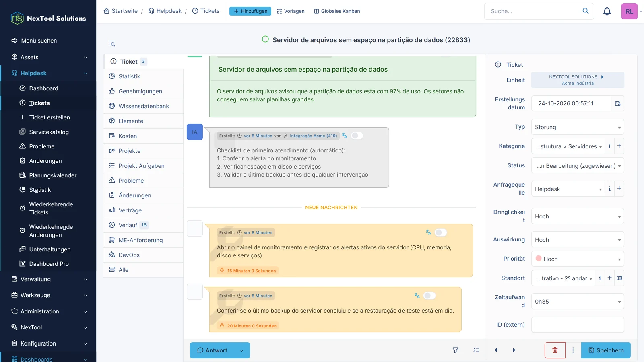Image resolution: width=644 pixels, height=362 pixels.
Task: Click the Antwort reply button
Action: point(212,350)
